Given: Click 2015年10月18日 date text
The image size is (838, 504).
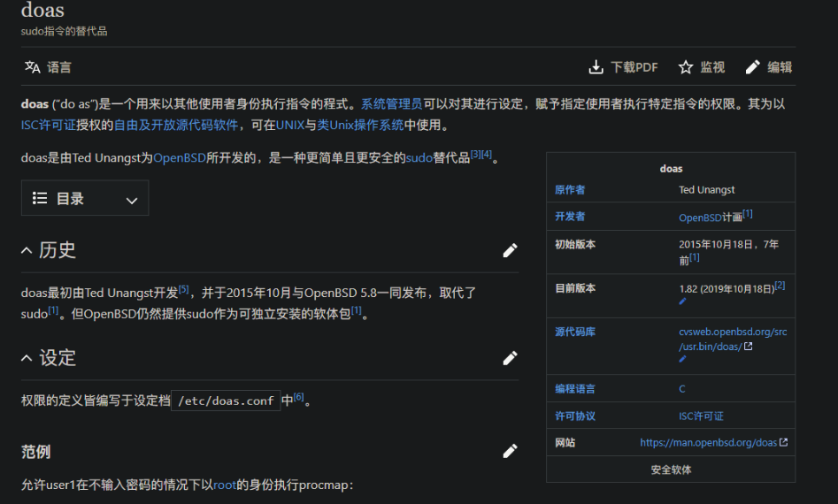Looking at the screenshot, I should point(716,244).
